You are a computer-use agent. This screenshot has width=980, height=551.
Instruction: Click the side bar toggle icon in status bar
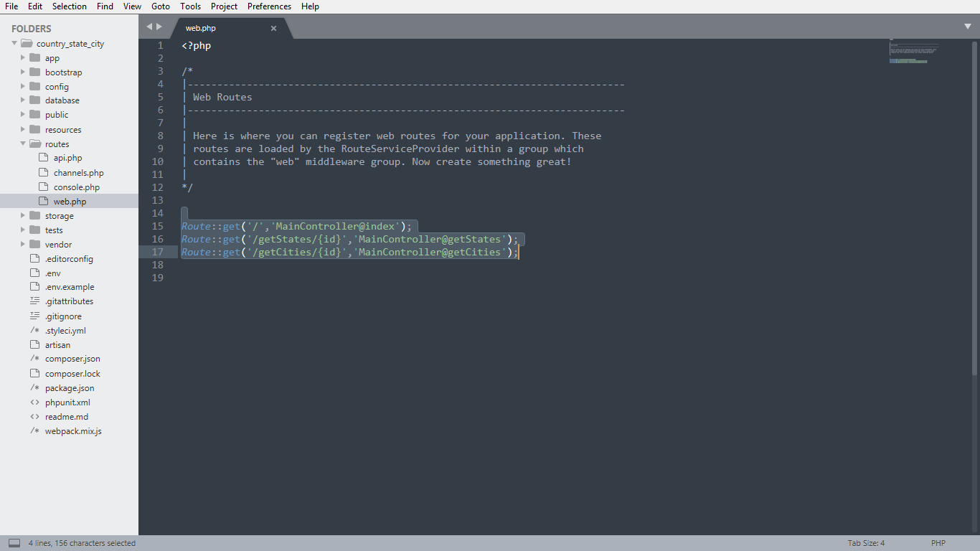coord(14,543)
